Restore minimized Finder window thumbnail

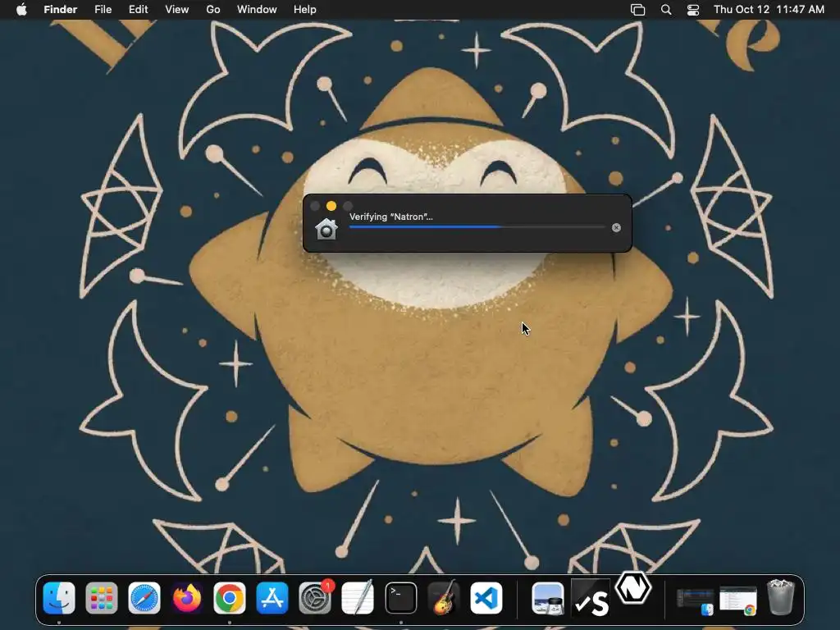[695, 601]
